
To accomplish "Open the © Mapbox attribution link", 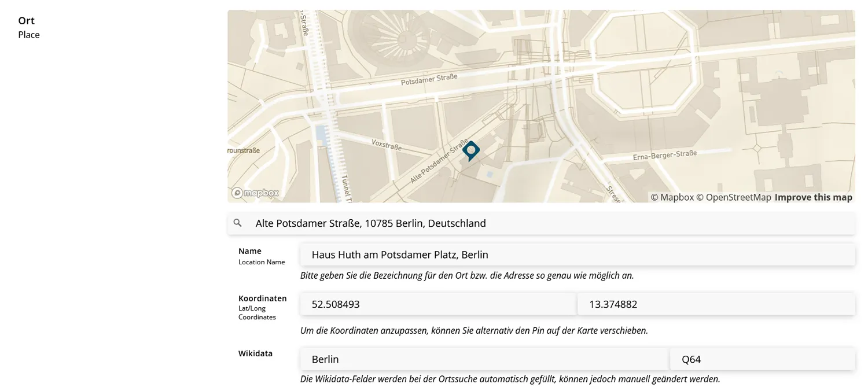I will click(672, 197).
